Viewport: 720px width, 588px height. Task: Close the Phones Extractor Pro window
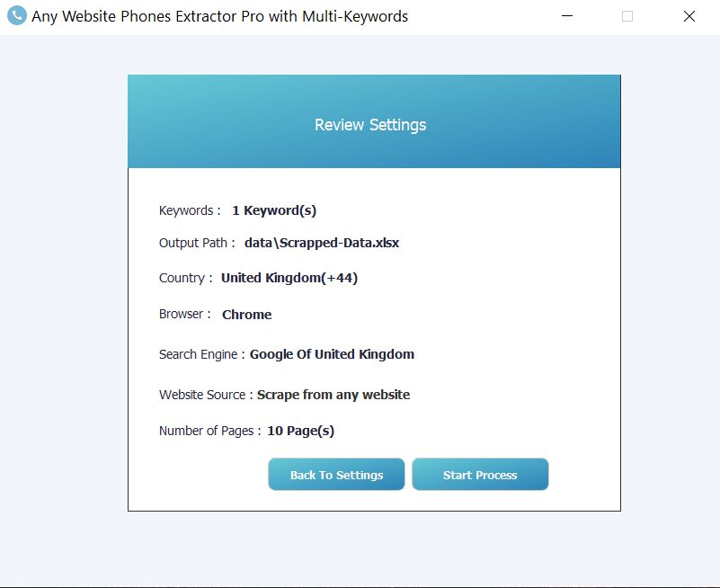coord(689,16)
